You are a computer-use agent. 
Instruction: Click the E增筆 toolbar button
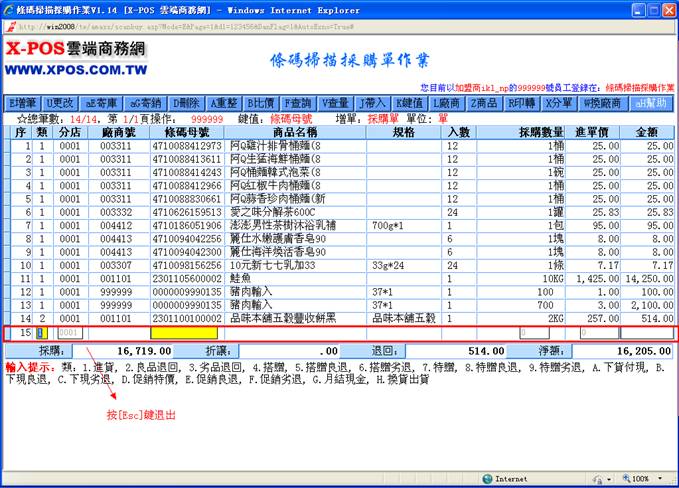(23, 103)
